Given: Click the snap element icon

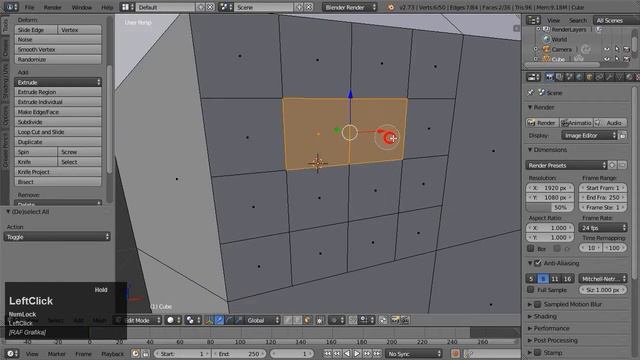Looking at the screenshot, I should pyautogui.click(x=367, y=320).
